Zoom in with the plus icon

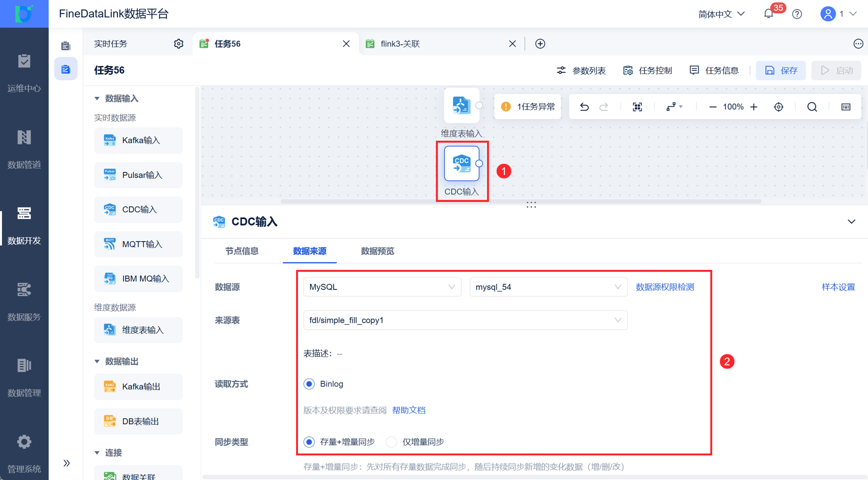[754, 107]
